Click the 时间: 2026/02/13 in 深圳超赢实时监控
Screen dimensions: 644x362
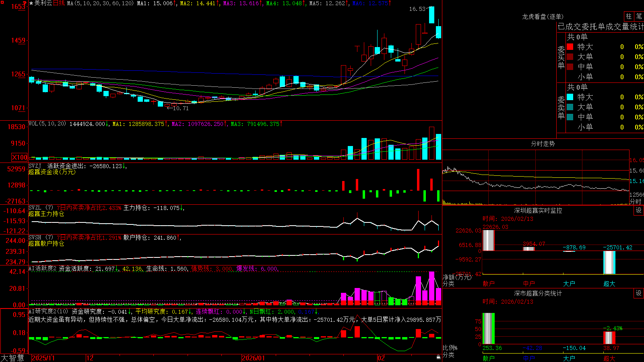(x=508, y=219)
